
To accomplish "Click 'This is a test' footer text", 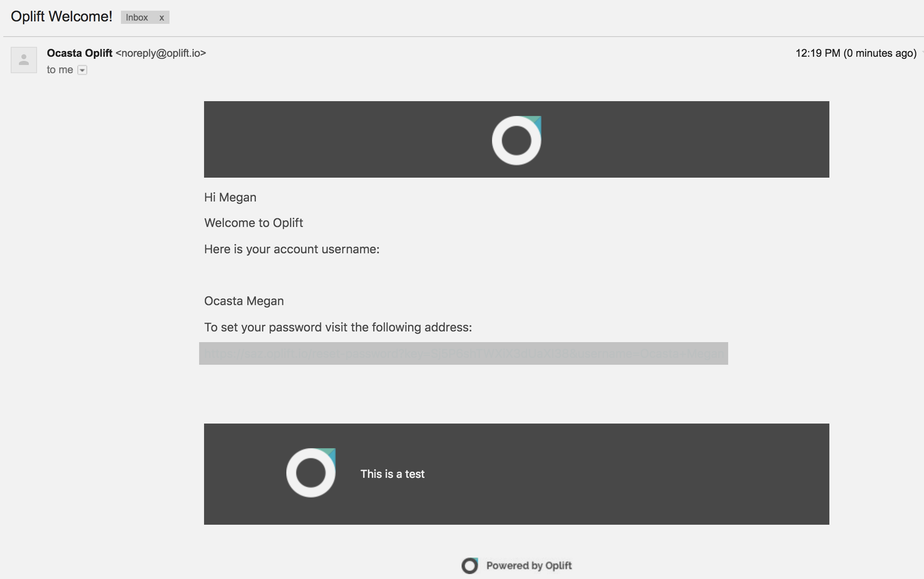I will coord(392,474).
